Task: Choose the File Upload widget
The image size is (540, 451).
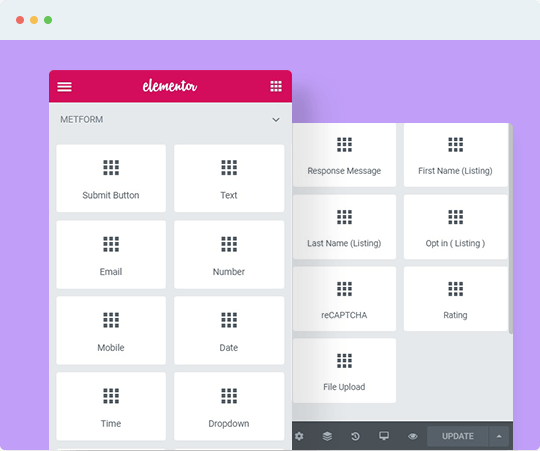Action: point(344,371)
